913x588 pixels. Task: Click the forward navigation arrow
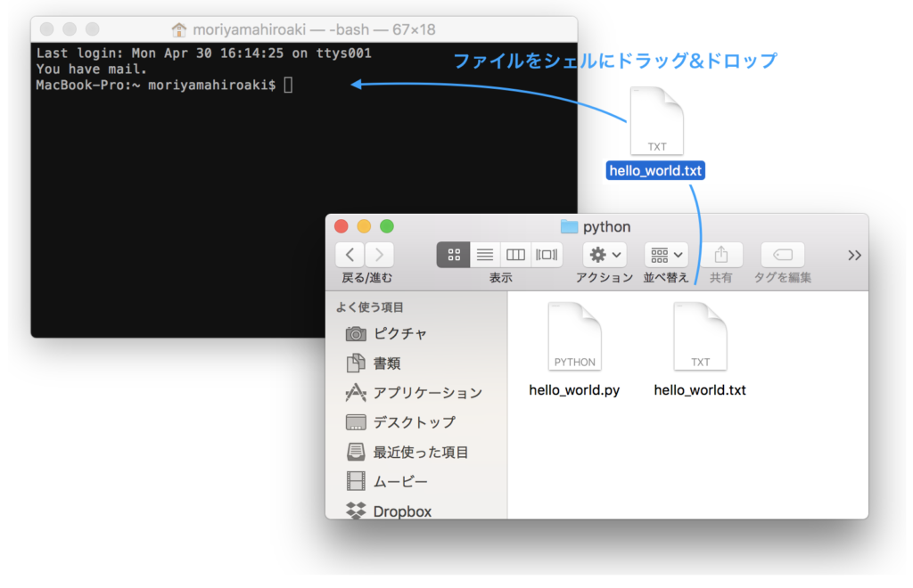point(379,254)
